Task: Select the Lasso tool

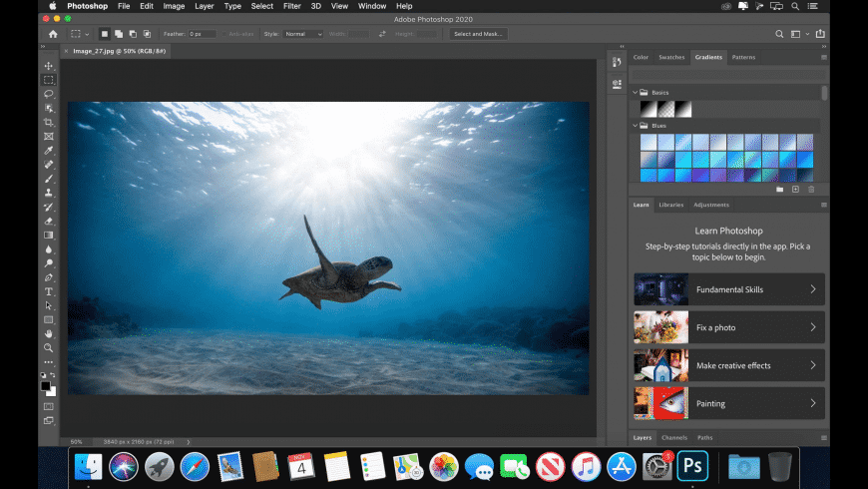Action: tap(49, 94)
